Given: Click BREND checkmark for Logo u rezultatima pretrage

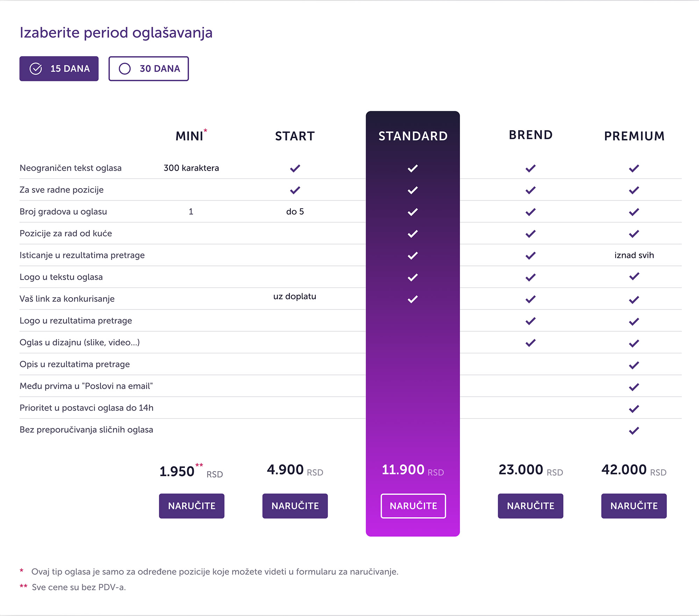Looking at the screenshot, I should point(531,321).
